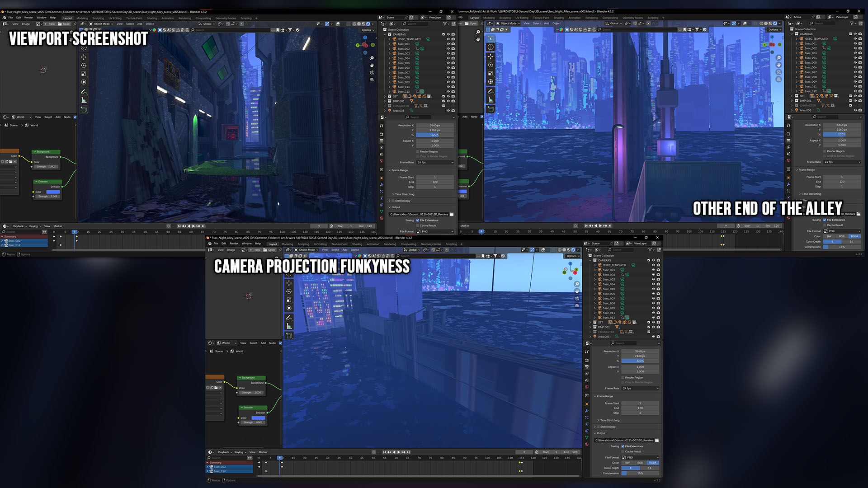Click the Render Properties camera-back icon
Viewport: 868px width, 488px height.
(x=382, y=133)
